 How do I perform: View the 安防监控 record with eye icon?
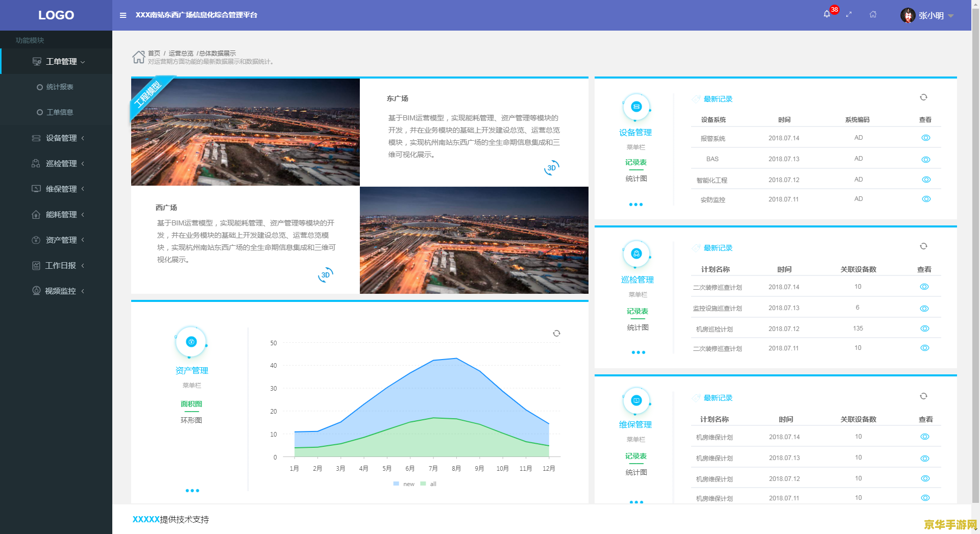coord(926,199)
